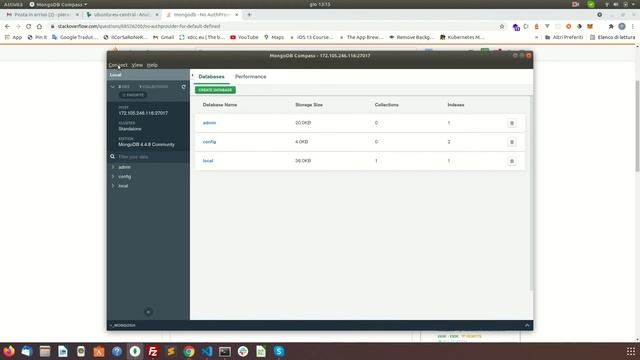This screenshot has height=360, width=640.
Task: Bookmark this page with star icon
Action: [502, 26]
